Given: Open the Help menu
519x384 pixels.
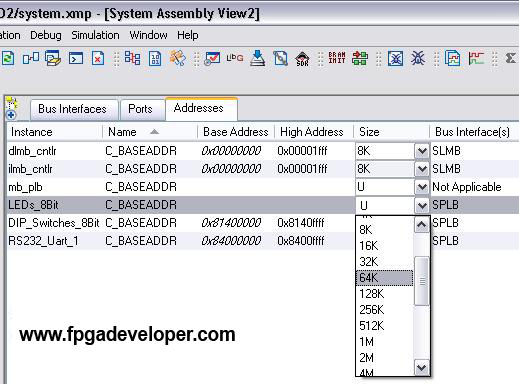Looking at the screenshot, I should coord(188,35).
